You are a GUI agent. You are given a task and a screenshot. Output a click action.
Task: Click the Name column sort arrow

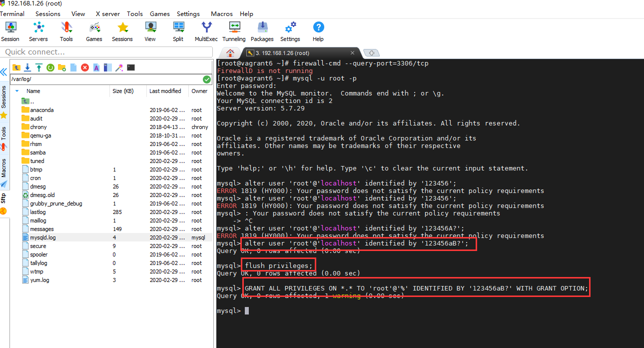tap(17, 91)
